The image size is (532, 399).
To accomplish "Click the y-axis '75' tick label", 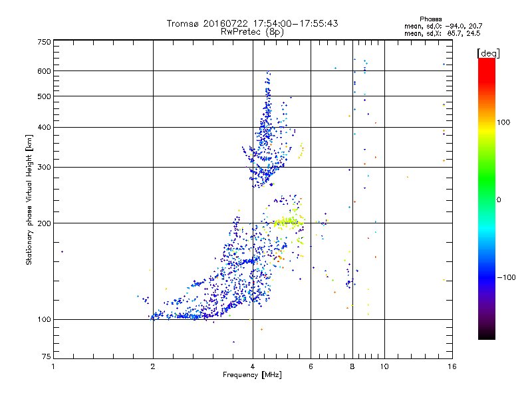I will (47, 356).
